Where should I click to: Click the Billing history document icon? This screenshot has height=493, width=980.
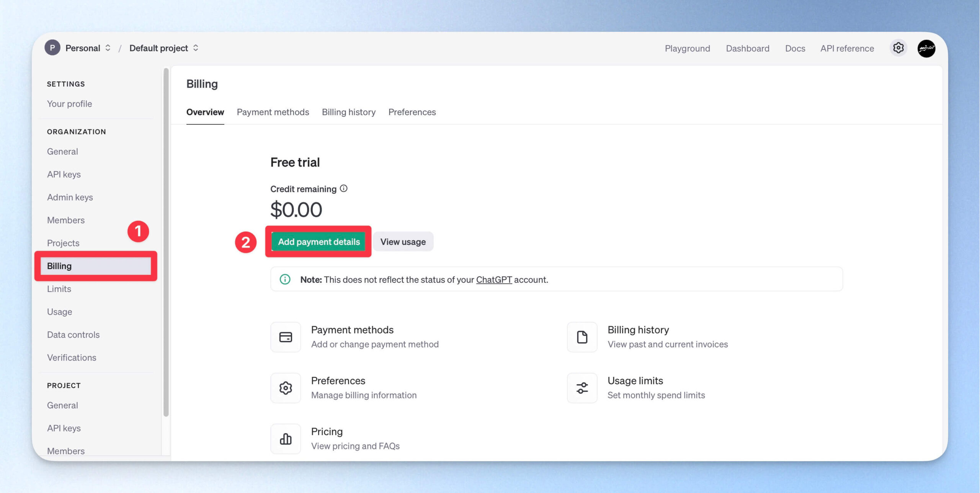[582, 337]
